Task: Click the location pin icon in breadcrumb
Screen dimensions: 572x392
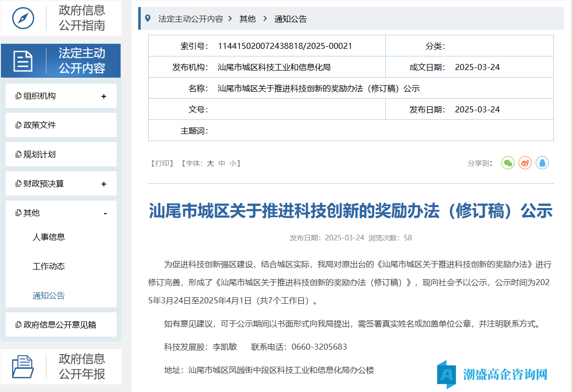Action: pyautogui.click(x=148, y=19)
